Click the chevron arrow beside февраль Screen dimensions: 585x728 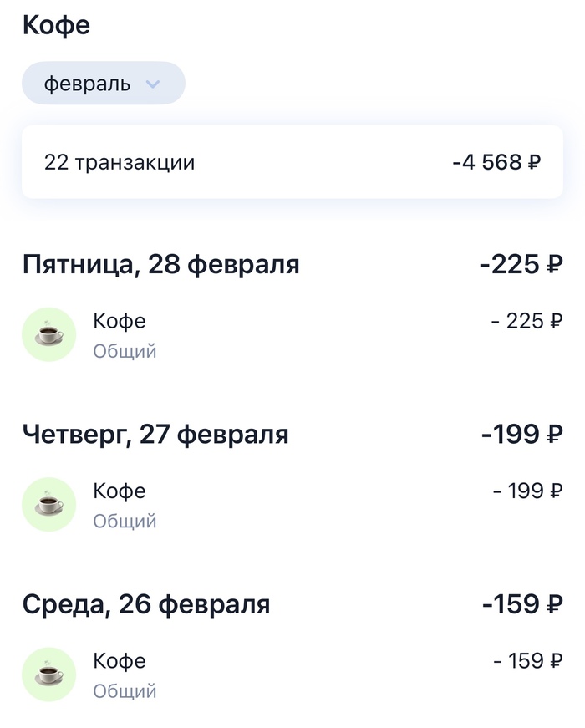pos(152,84)
